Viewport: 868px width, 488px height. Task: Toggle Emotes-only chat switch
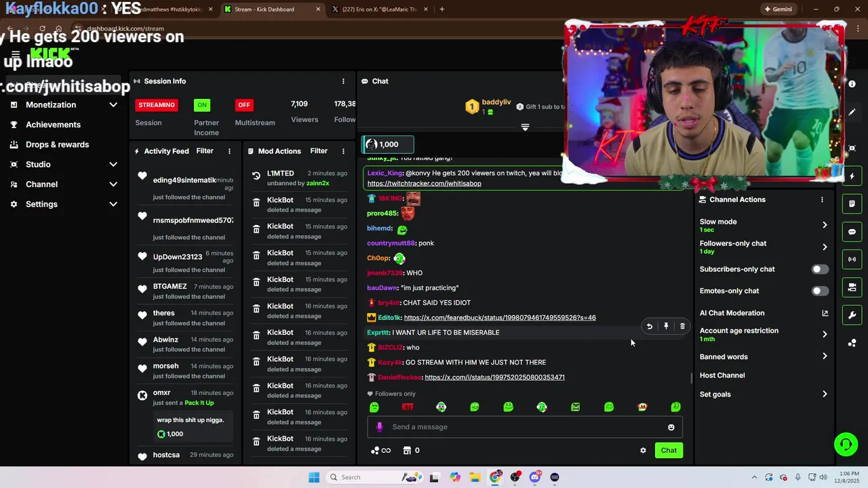[820, 291]
